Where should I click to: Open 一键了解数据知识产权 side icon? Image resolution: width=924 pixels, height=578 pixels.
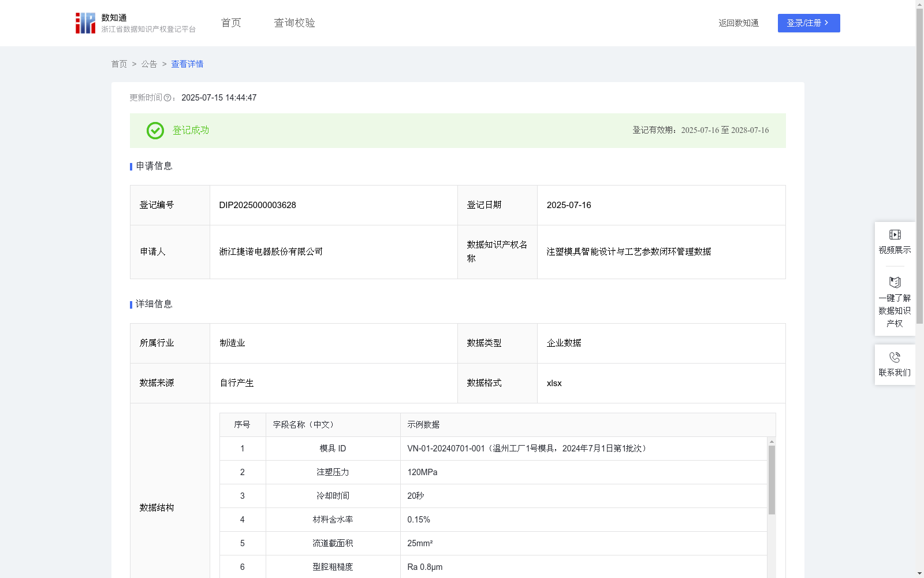click(x=895, y=282)
